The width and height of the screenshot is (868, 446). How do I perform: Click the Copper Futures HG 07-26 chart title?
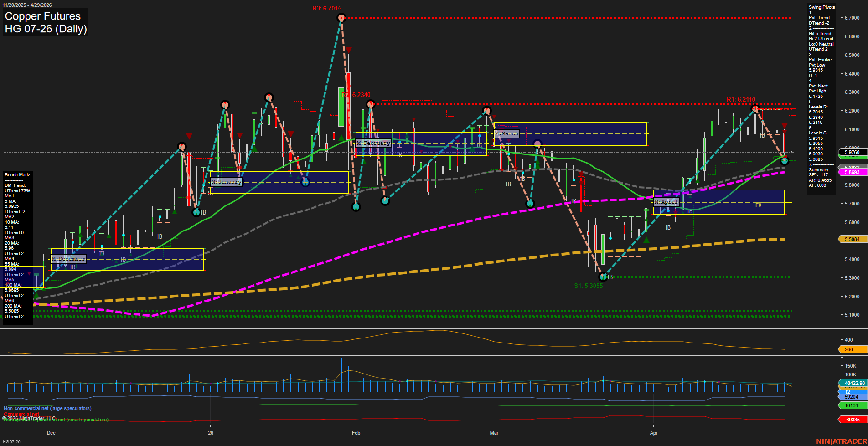coord(46,23)
